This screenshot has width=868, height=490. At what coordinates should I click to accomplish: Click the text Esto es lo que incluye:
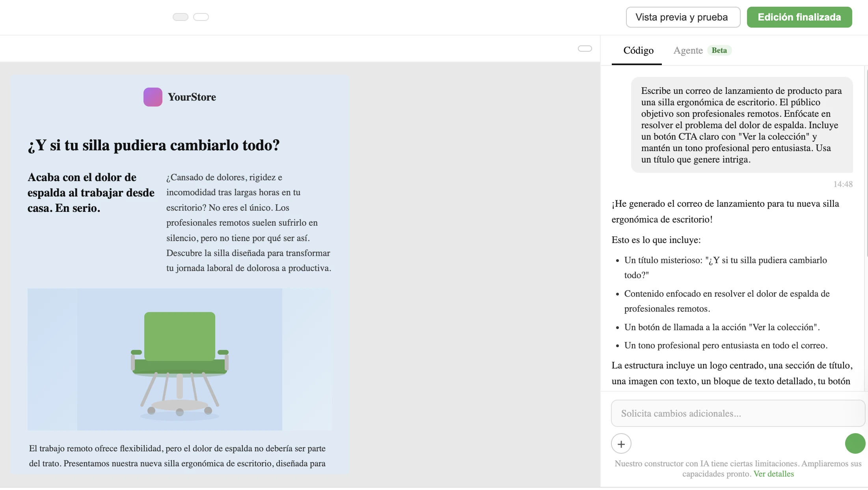656,240
